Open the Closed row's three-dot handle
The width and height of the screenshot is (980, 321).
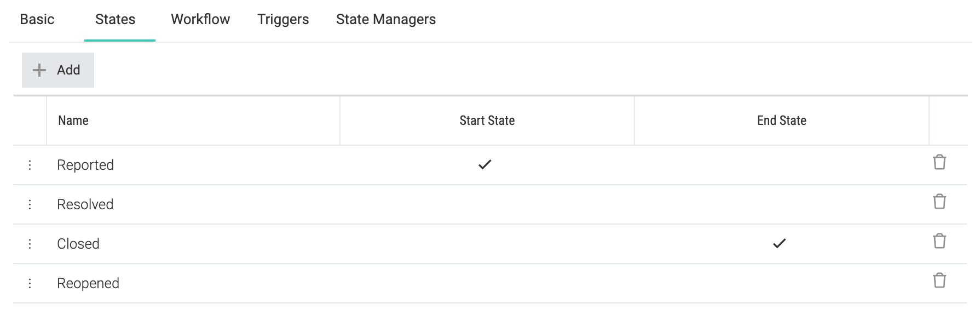(30, 244)
